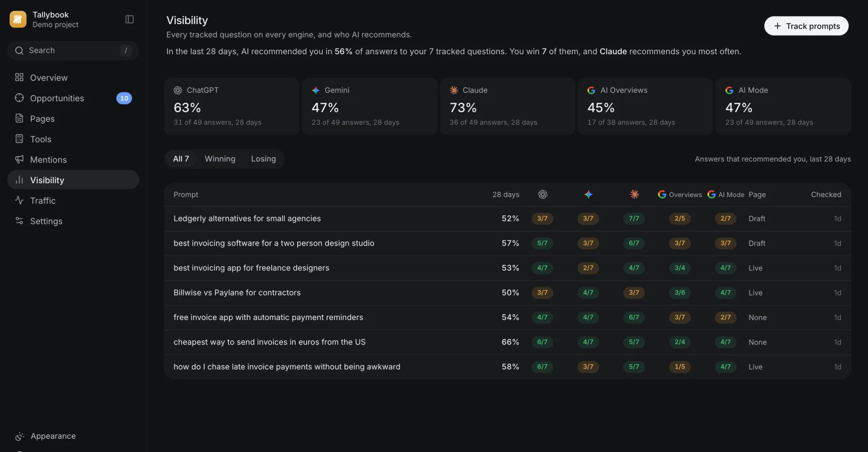Open Pages in the sidebar
Screen dimensions: 868x452
[x=73, y=118]
